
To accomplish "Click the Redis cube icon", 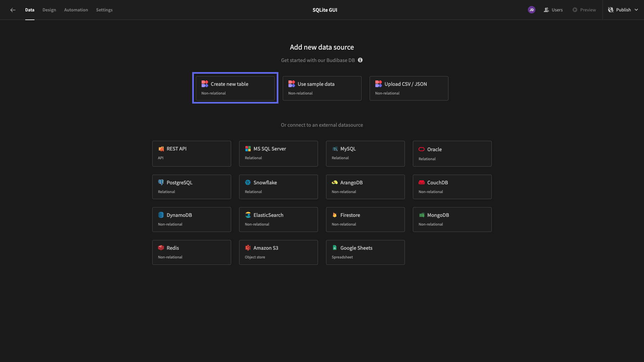I will tap(161, 248).
